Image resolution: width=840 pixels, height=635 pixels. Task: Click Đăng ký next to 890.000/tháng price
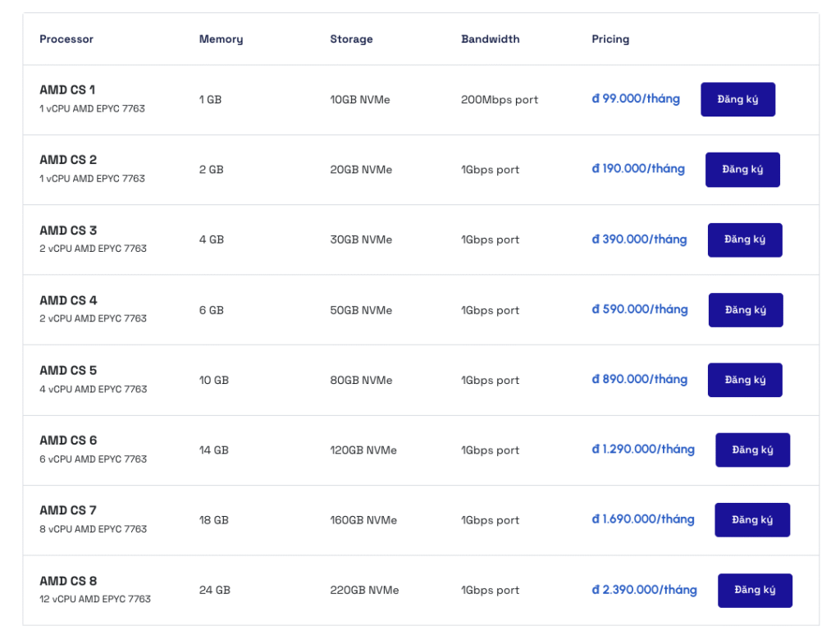[x=745, y=380]
